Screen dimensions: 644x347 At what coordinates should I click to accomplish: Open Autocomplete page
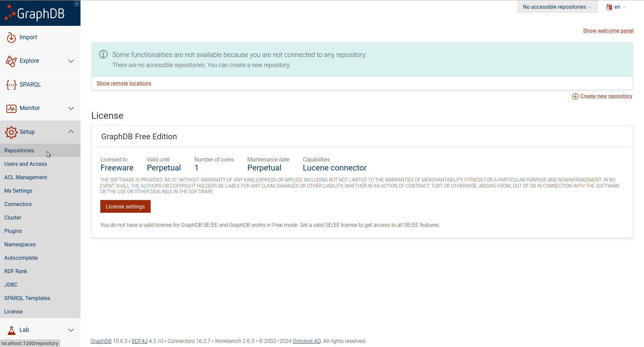(x=40, y=258)
